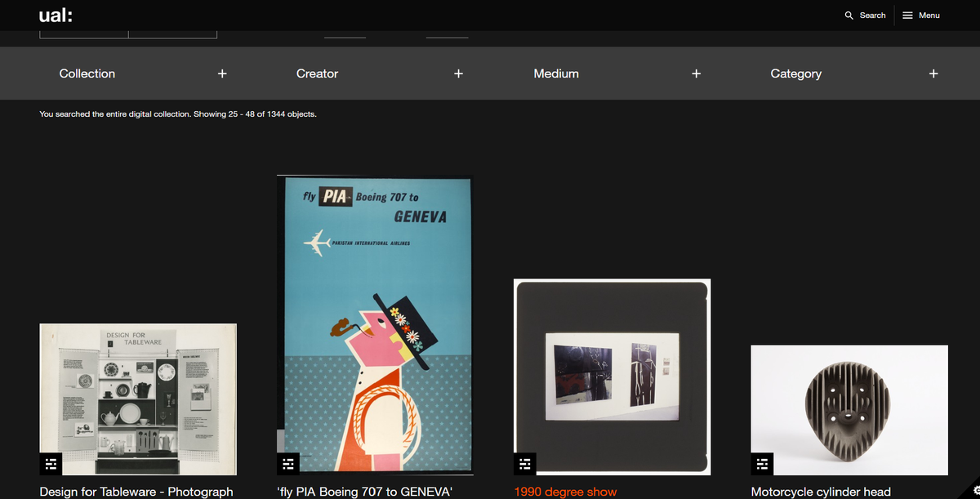Image resolution: width=980 pixels, height=499 pixels.
Task: Click details icon on Design for Tableware image
Action: (51, 464)
